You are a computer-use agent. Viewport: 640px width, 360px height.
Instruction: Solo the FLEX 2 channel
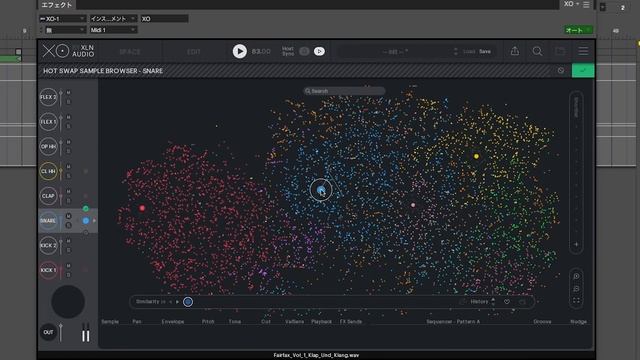[x=69, y=102]
